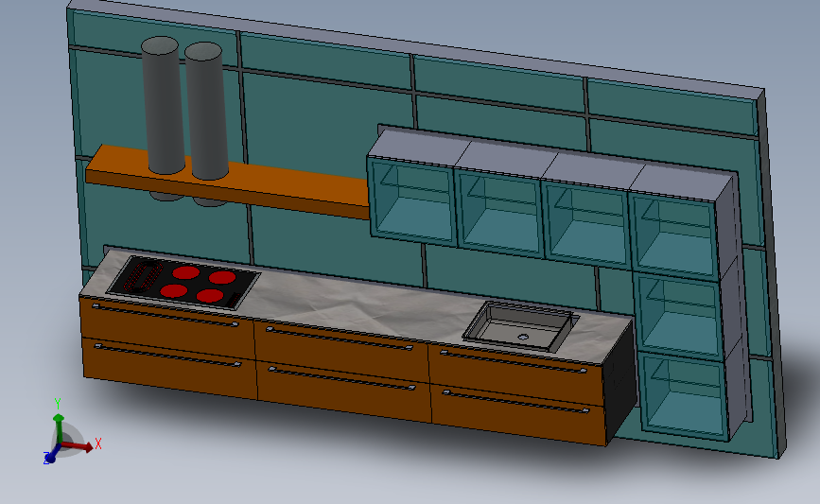Image resolution: width=820 pixels, height=504 pixels.
Task: Select the leftmost open wall cabinet cube
Action: click(411, 200)
